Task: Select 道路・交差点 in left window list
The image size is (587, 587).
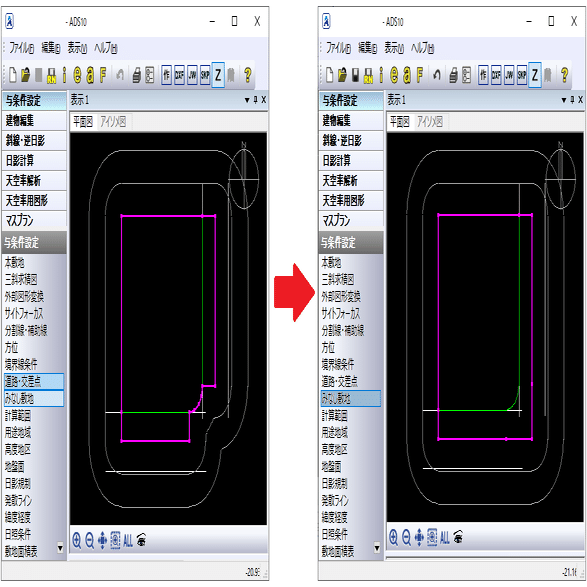Action: (34, 381)
